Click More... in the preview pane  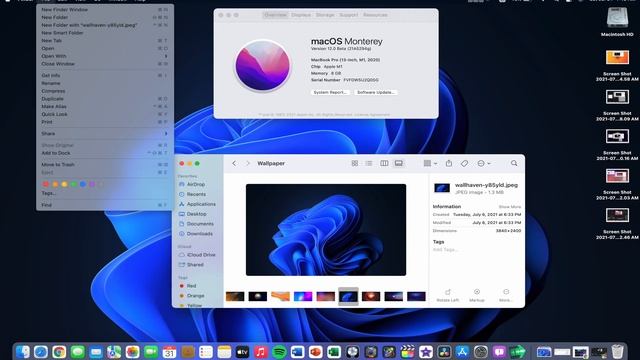tap(506, 295)
